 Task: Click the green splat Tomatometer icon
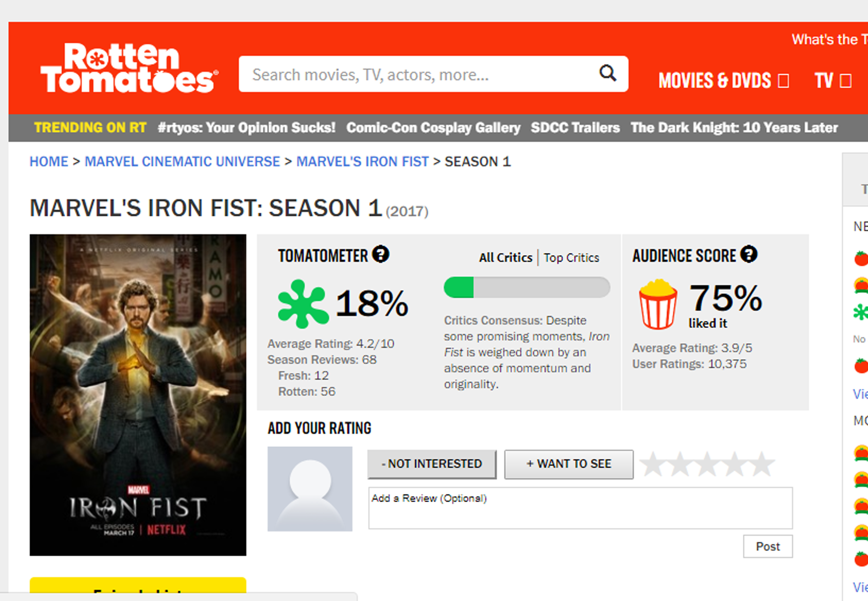[x=303, y=304]
